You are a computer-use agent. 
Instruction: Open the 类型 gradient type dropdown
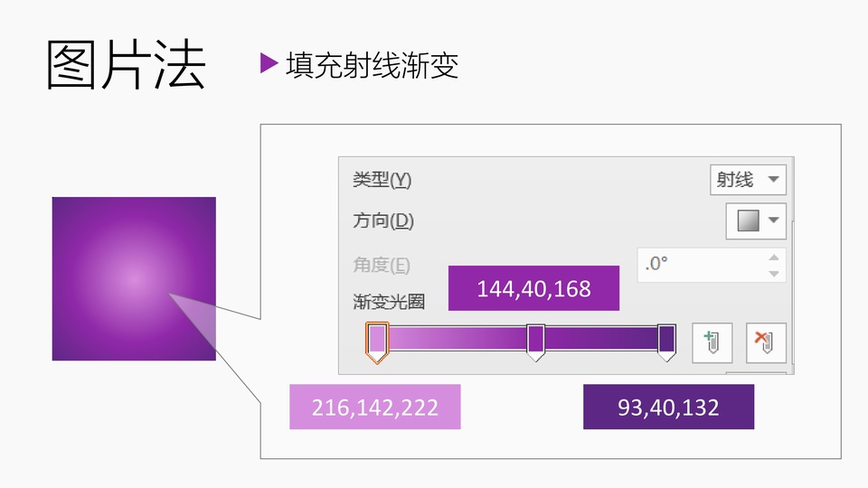tap(748, 180)
